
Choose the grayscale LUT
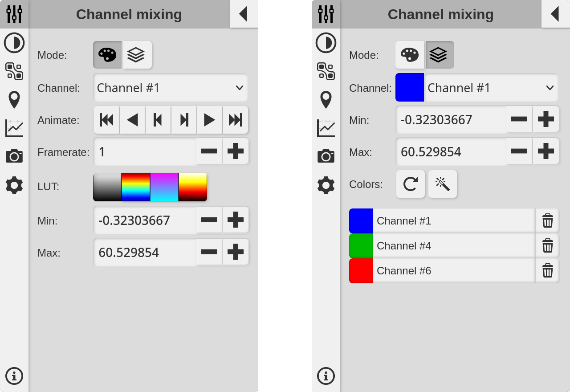(107, 187)
